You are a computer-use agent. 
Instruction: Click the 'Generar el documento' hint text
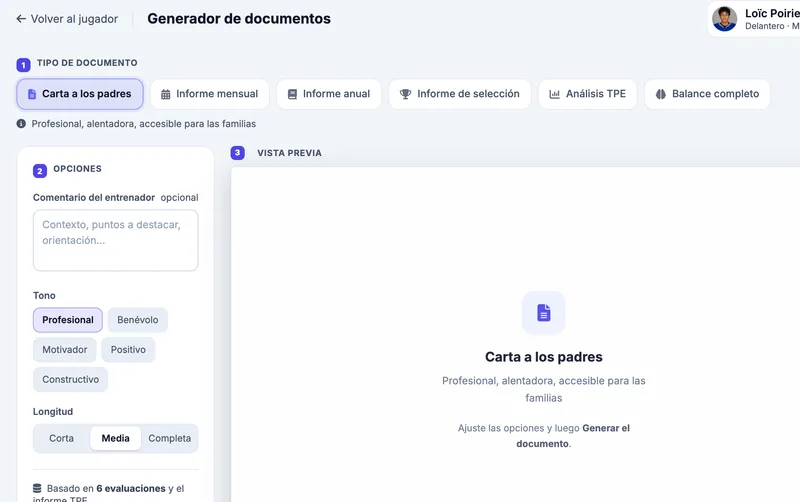pyautogui.click(x=573, y=436)
